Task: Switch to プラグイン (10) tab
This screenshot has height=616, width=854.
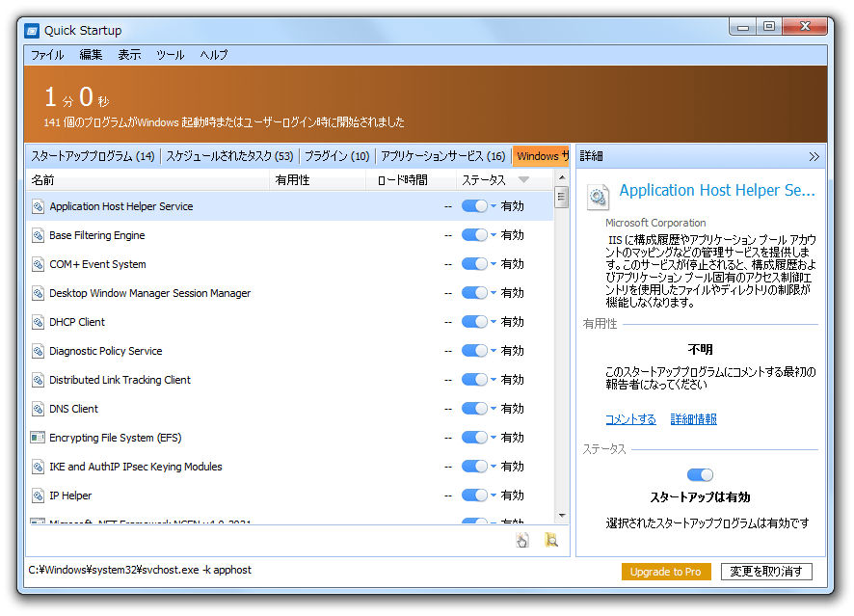Action: [337, 156]
